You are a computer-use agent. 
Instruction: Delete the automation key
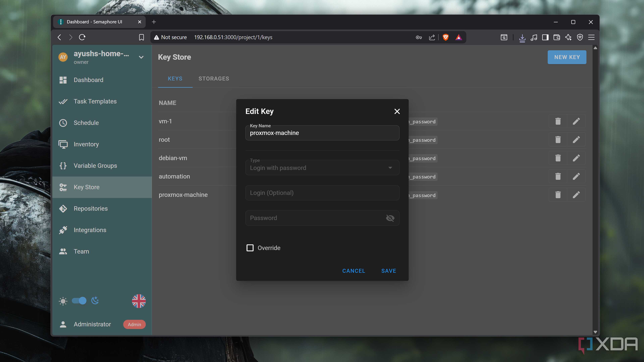558,177
